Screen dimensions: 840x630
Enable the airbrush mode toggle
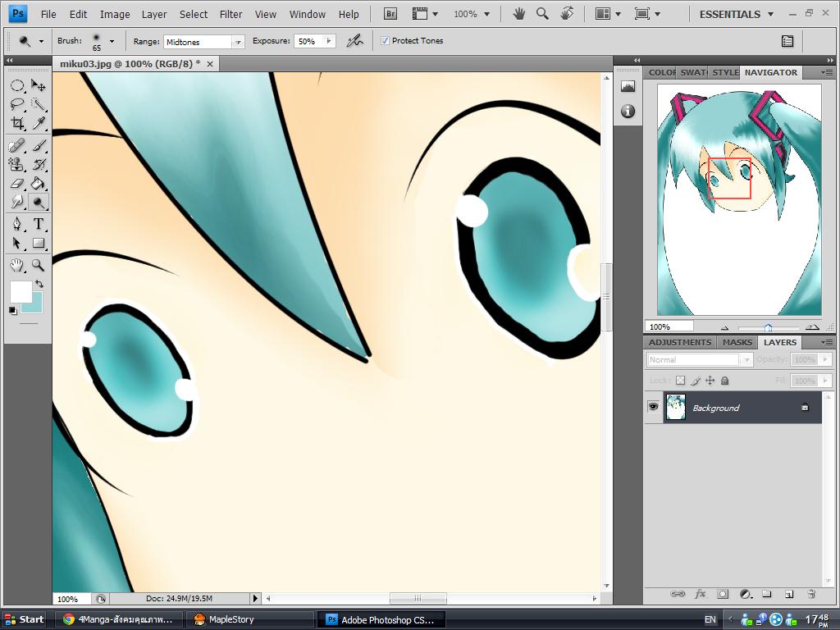(x=354, y=41)
